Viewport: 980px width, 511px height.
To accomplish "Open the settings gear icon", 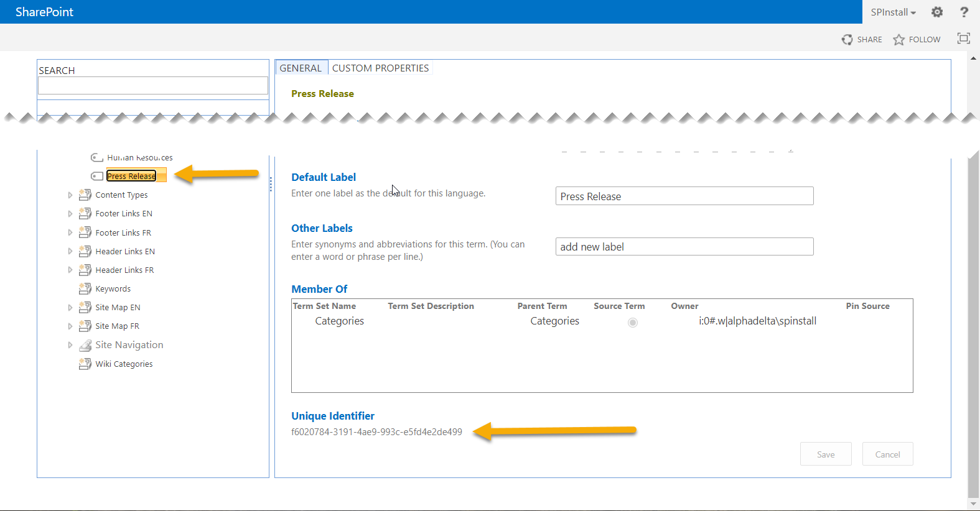I will pyautogui.click(x=937, y=12).
